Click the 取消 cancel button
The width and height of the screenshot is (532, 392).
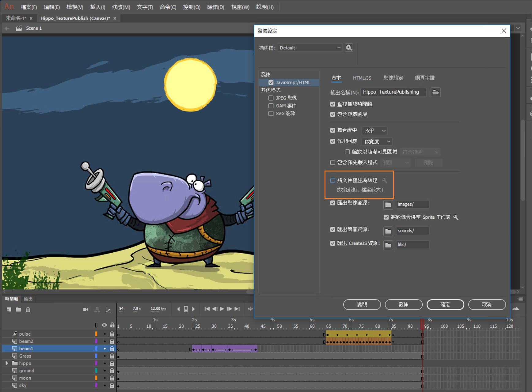tap(487, 304)
